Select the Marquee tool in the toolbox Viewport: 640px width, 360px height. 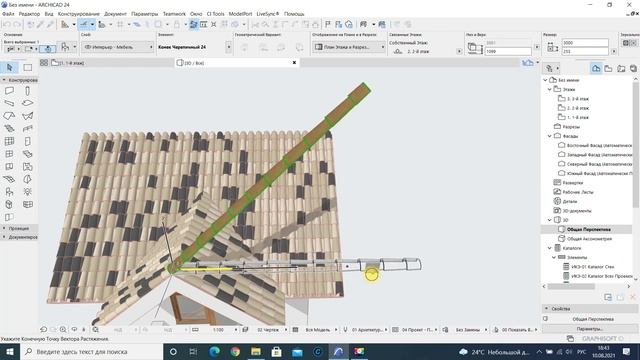click(28, 67)
